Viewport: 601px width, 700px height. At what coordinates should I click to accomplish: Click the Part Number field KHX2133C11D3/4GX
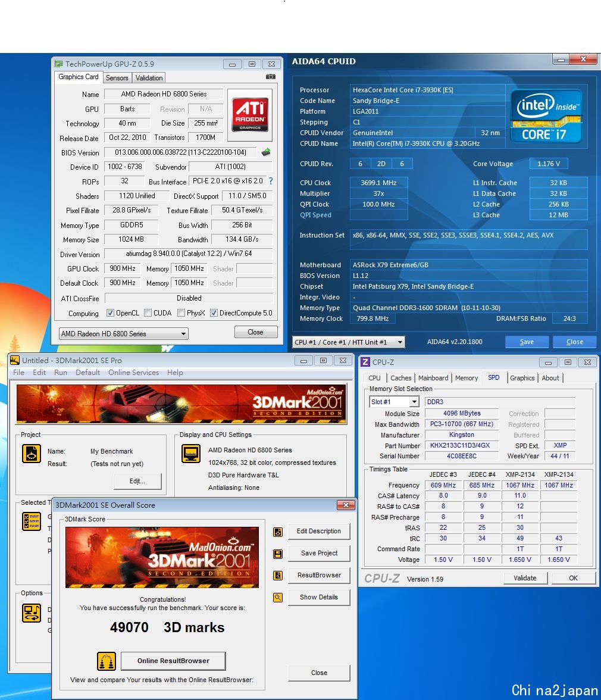point(461,445)
